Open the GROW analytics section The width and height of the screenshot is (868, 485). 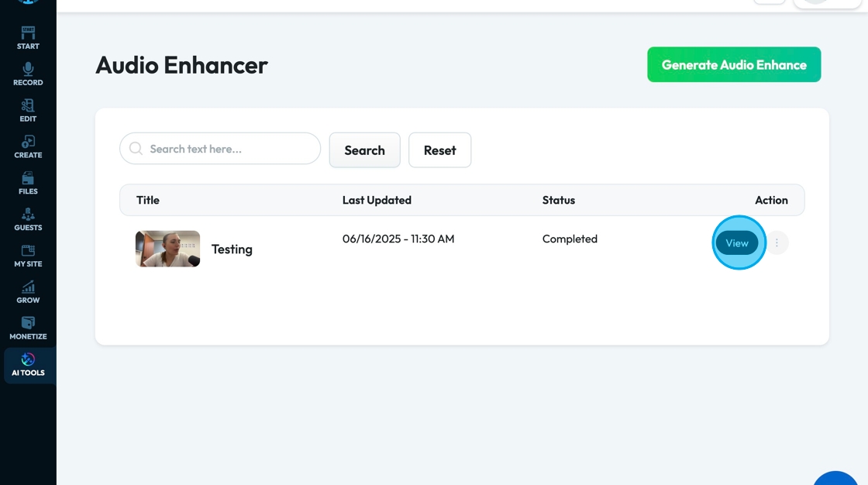[x=28, y=292]
